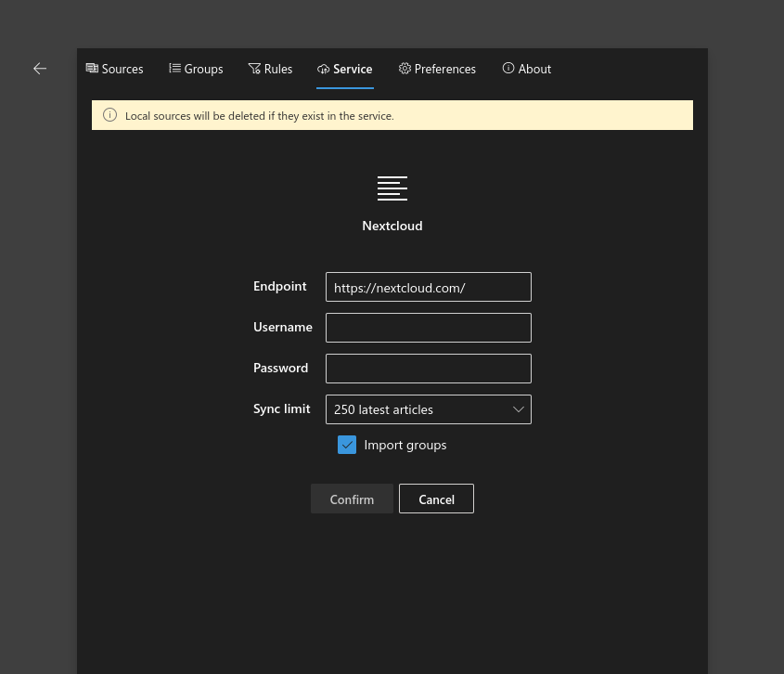Image resolution: width=784 pixels, height=674 pixels.
Task: Click the Username input field
Action: click(428, 327)
